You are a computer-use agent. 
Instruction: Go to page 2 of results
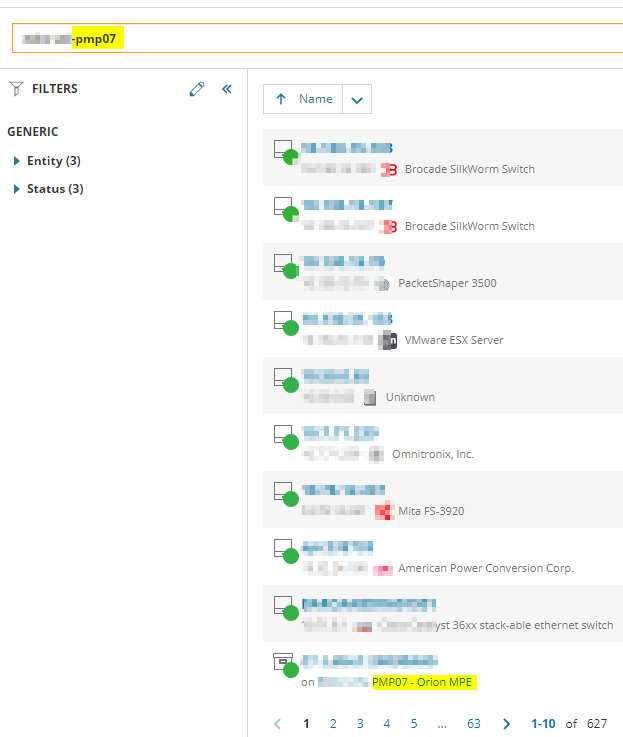(333, 723)
